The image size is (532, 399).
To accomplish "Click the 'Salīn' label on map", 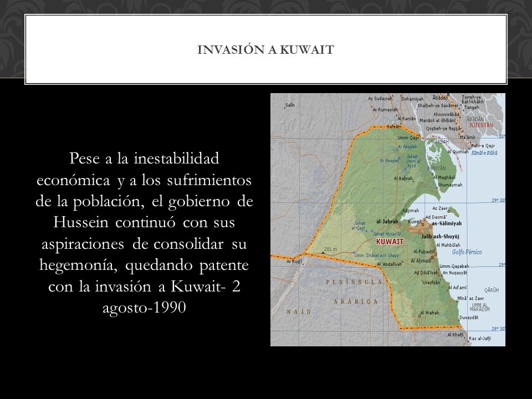I will click(290, 105).
